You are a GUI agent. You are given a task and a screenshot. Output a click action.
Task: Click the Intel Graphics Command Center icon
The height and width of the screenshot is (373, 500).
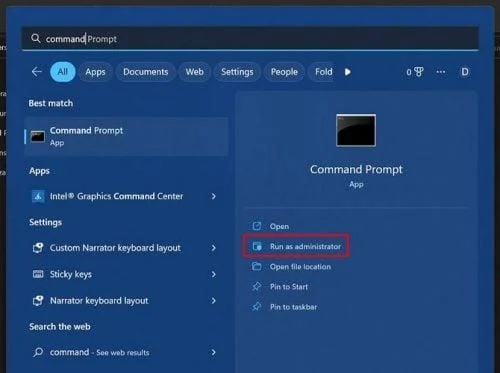[x=38, y=196]
